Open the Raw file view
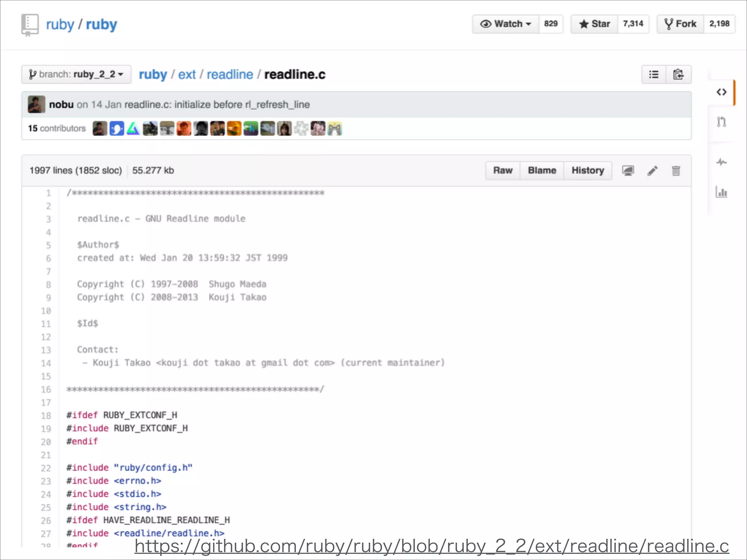 click(x=503, y=171)
